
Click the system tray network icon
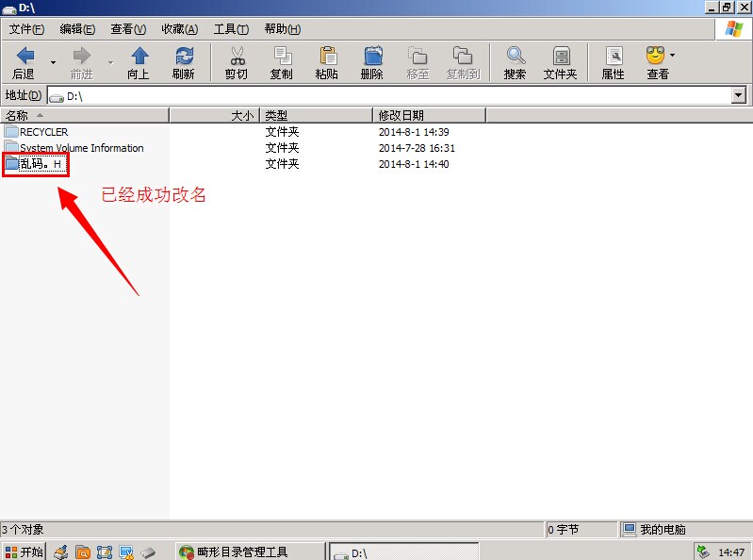point(704,552)
